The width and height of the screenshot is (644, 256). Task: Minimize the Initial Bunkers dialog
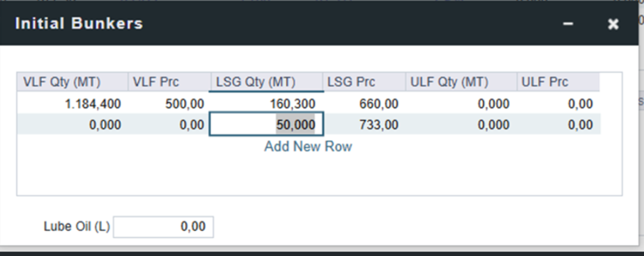coord(568,24)
